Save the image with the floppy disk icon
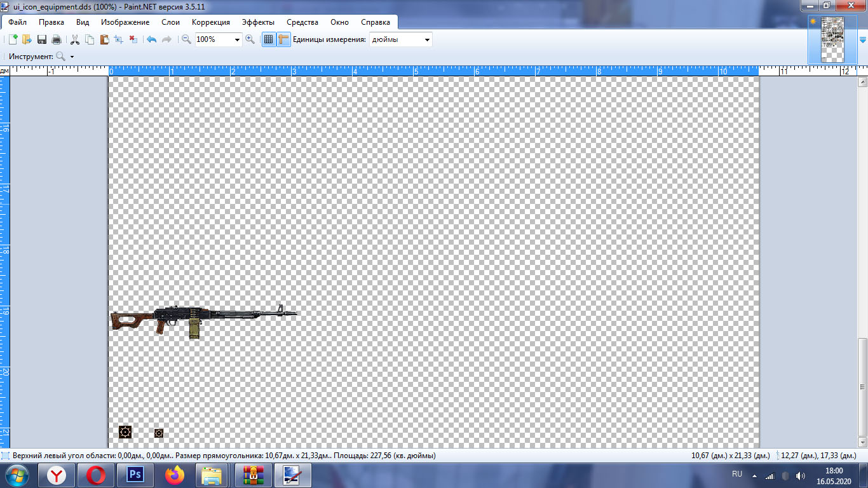The height and width of the screenshot is (488, 868). (42, 39)
